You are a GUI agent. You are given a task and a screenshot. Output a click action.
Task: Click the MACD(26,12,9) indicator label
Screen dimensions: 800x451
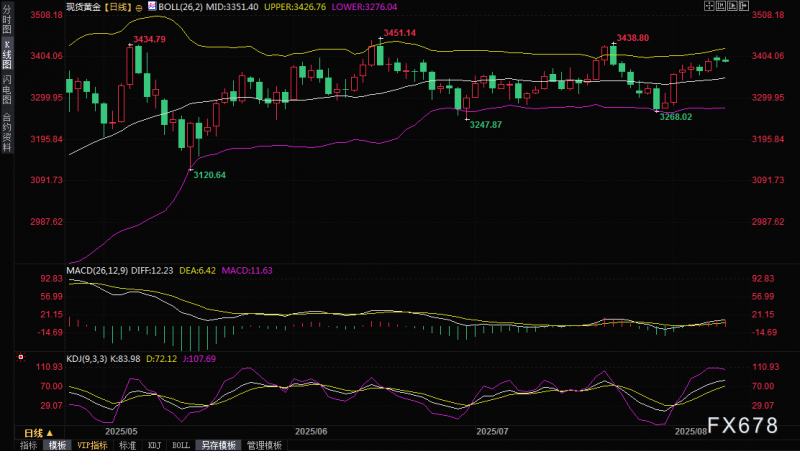[97, 270]
